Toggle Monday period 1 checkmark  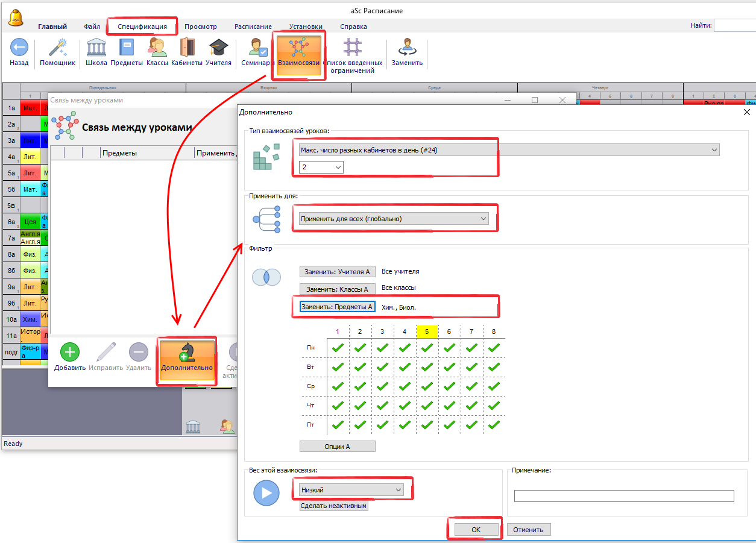(338, 348)
